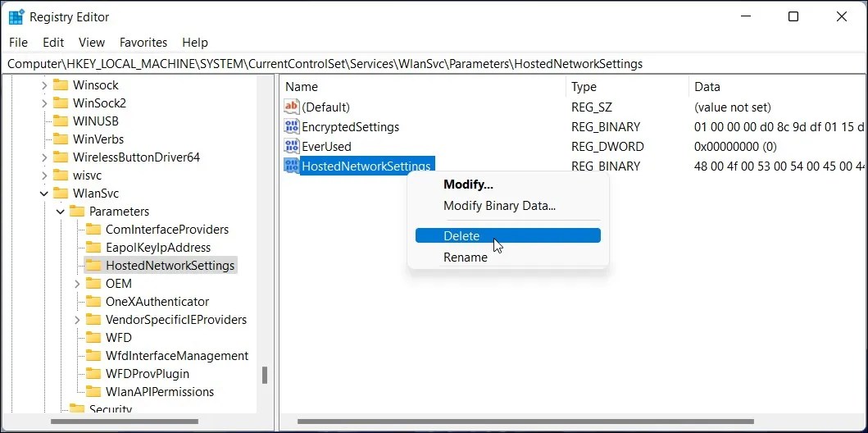Open the File menu
Screen dimensions: 868x433
pyautogui.click(x=18, y=43)
